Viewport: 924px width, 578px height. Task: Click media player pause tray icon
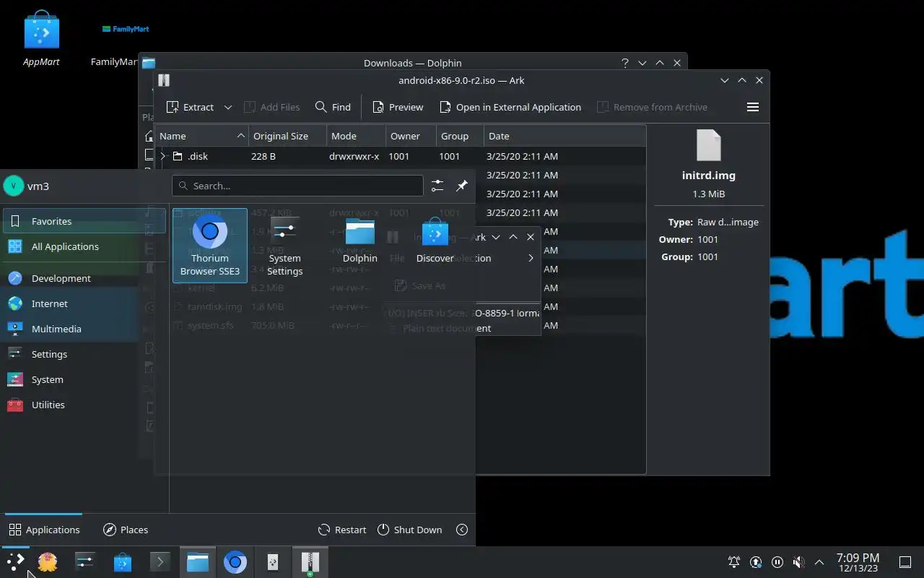[777, 562]
